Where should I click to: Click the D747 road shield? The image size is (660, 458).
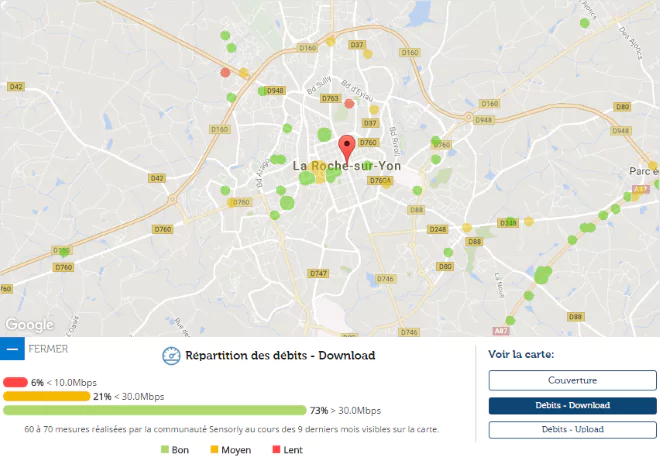[319, 273]
